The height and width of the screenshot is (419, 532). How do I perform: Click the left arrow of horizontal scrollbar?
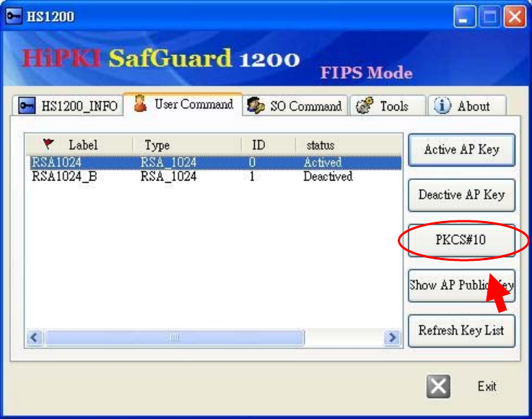[x=35, y=337]
